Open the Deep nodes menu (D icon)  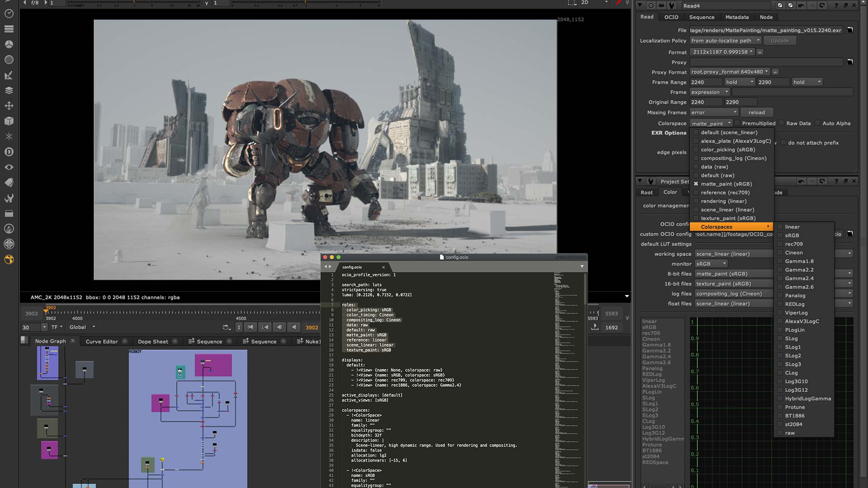[9, 151]
